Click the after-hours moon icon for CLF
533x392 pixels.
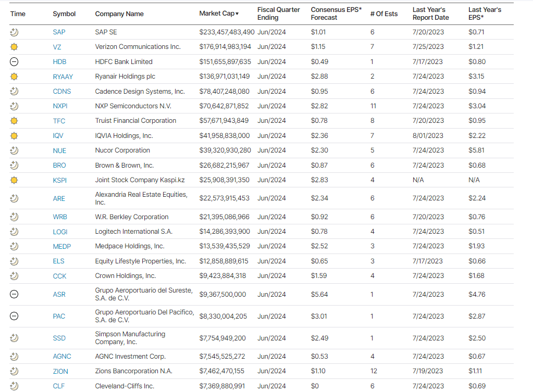click(x=14, y=386)
